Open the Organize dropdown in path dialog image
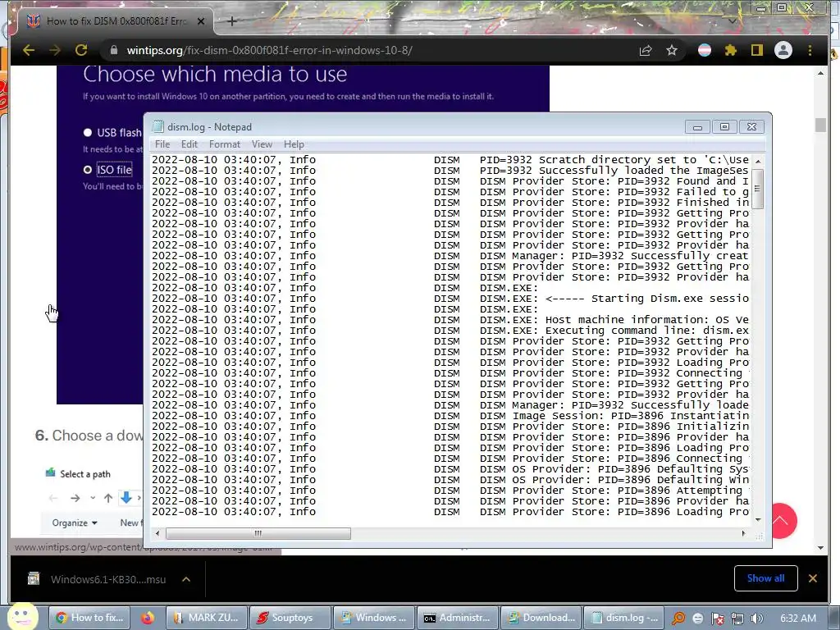Viewport: 840px width, 630px height. 75,523
